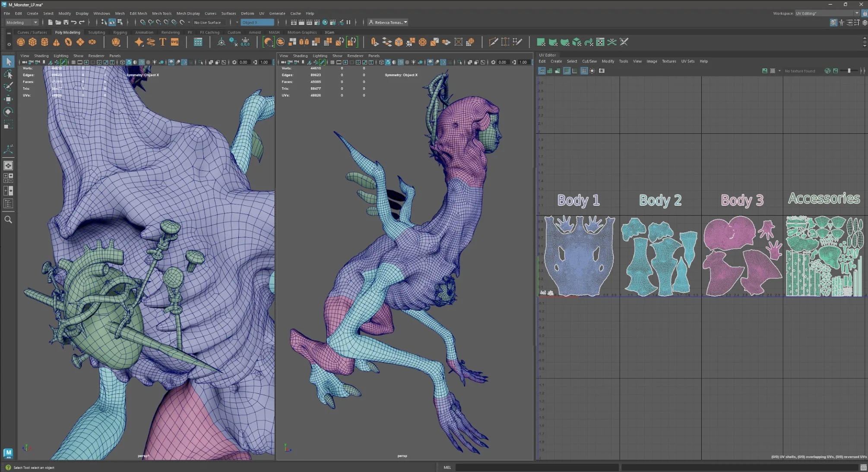
Task: Create a polygon sphere from the shelf
Action: click(x=21, y=42)
